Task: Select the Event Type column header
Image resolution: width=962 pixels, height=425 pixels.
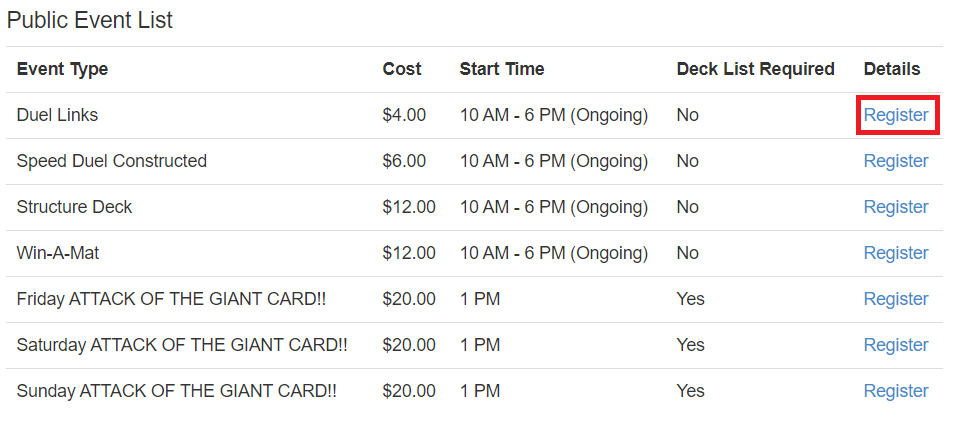Action: pyautogui.click(x=62, y=69)
